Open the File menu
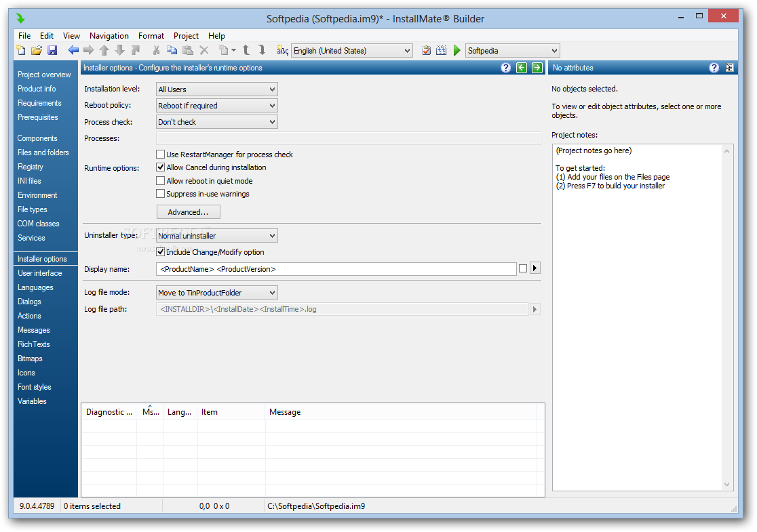 point(24,36)
